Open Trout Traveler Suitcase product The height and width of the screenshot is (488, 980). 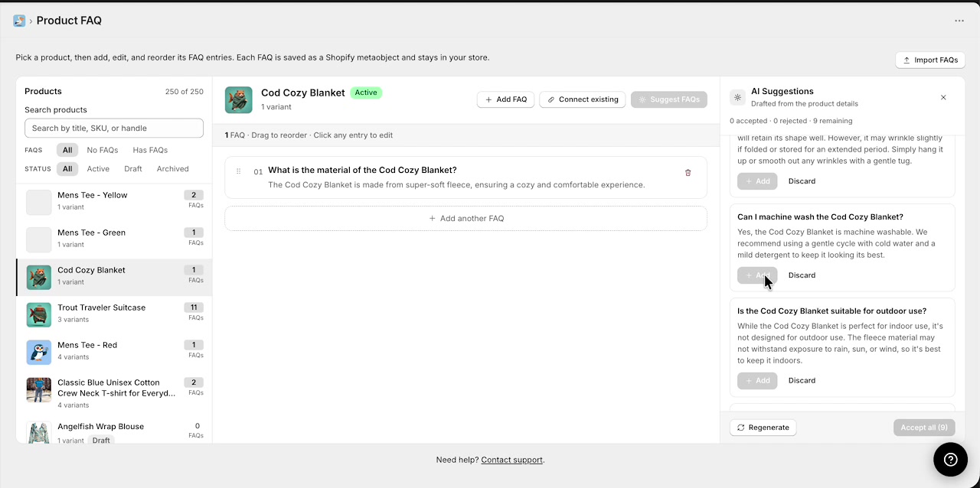point(114,314)
